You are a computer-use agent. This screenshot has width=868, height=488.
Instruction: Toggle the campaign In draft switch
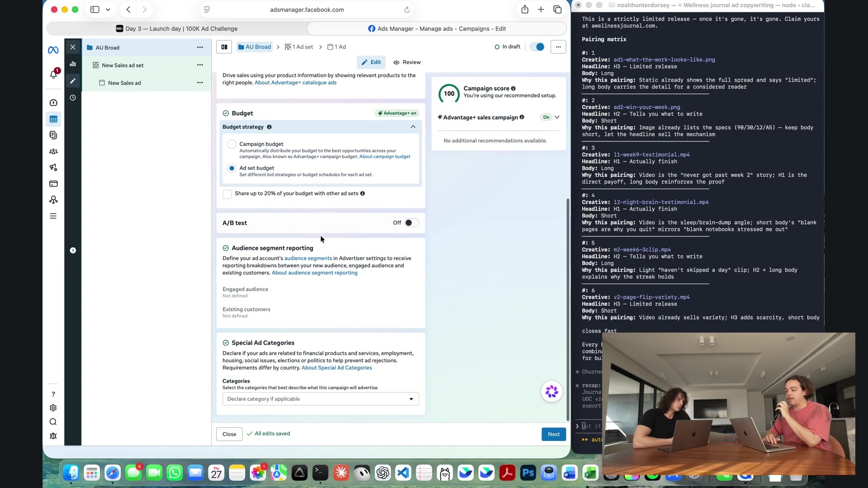tap(537, 47)
